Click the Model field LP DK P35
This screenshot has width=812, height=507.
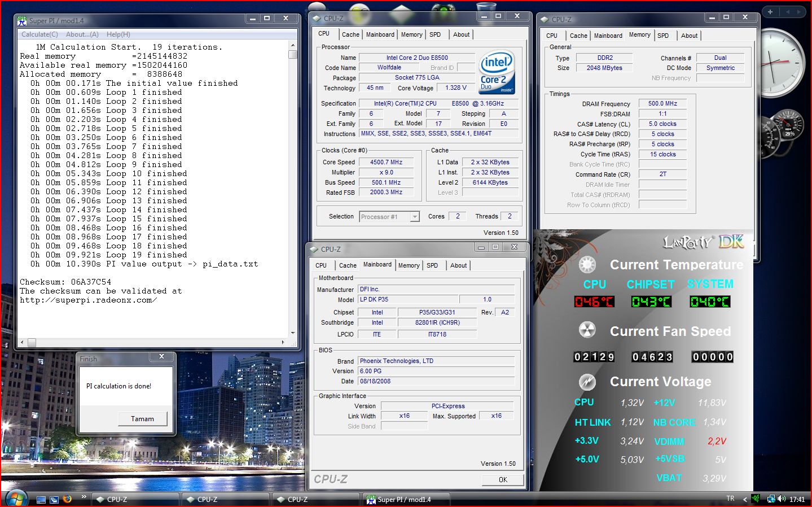point(409,300)
